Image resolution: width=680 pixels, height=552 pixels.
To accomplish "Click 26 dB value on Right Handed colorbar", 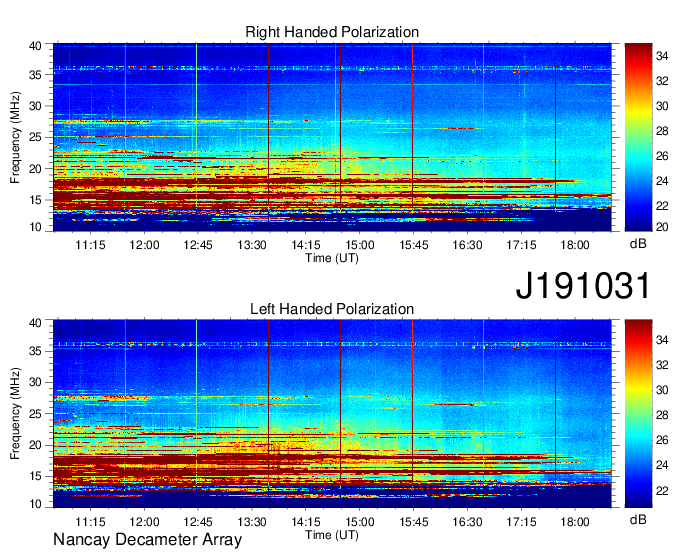I will [x=662, y=156].
